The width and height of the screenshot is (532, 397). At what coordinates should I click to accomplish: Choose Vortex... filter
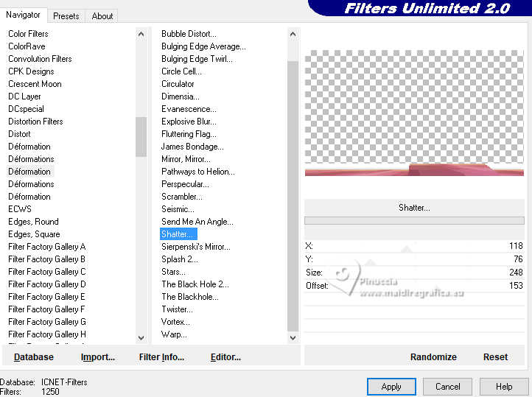(x=175, y=322)
